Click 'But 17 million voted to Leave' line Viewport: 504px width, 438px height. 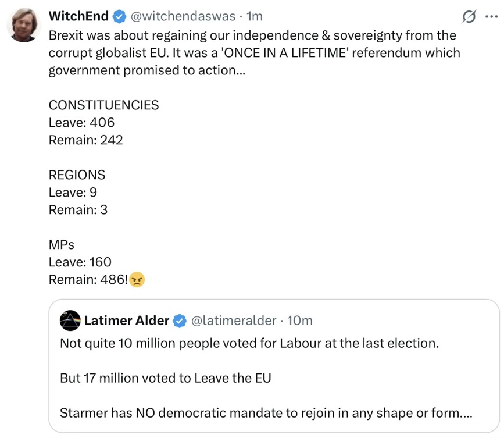pos(166,378)
